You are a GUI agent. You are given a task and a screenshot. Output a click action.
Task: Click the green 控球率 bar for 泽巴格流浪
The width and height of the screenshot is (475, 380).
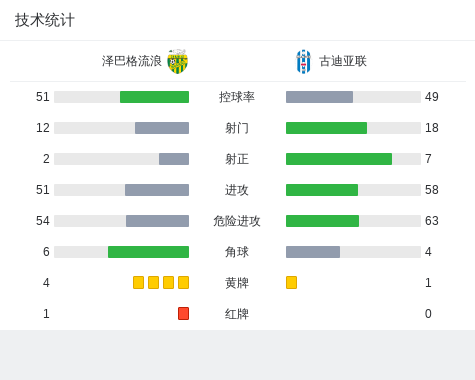click(x=154, y=97)
